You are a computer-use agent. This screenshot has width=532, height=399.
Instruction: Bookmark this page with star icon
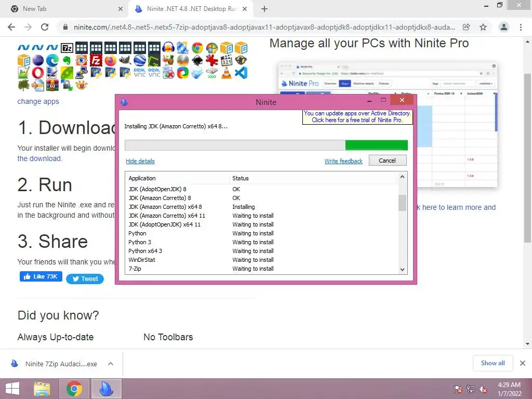pos(483,27)
